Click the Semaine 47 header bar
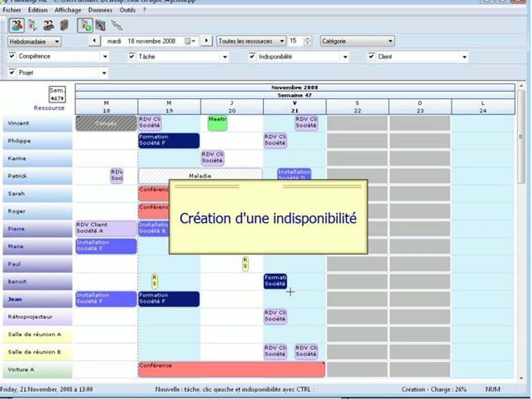532x399 pixels. pyautogui.click(x=295, y=95)
